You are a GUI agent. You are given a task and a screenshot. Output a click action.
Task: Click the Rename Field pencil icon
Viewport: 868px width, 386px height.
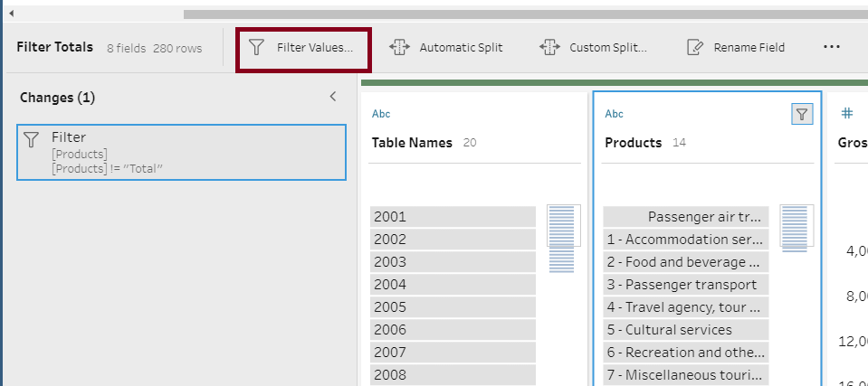(x=695, y=47)
